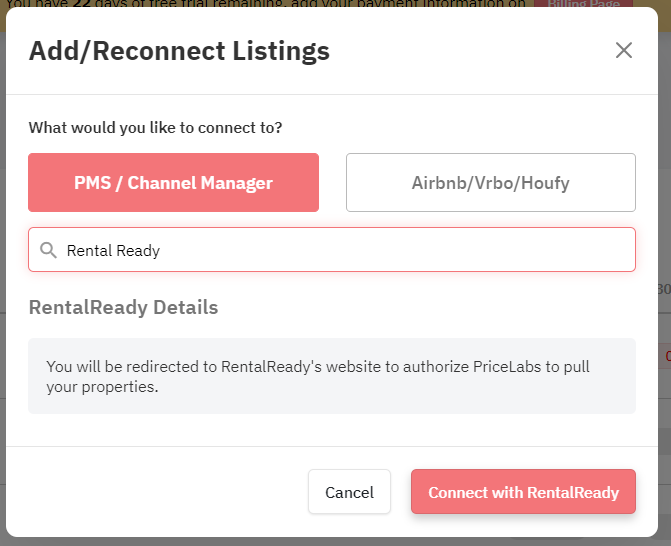The image size is (671, 546).
Task: Click the Add/Reconnect Listings heading
Action: (x=179, y=51)
